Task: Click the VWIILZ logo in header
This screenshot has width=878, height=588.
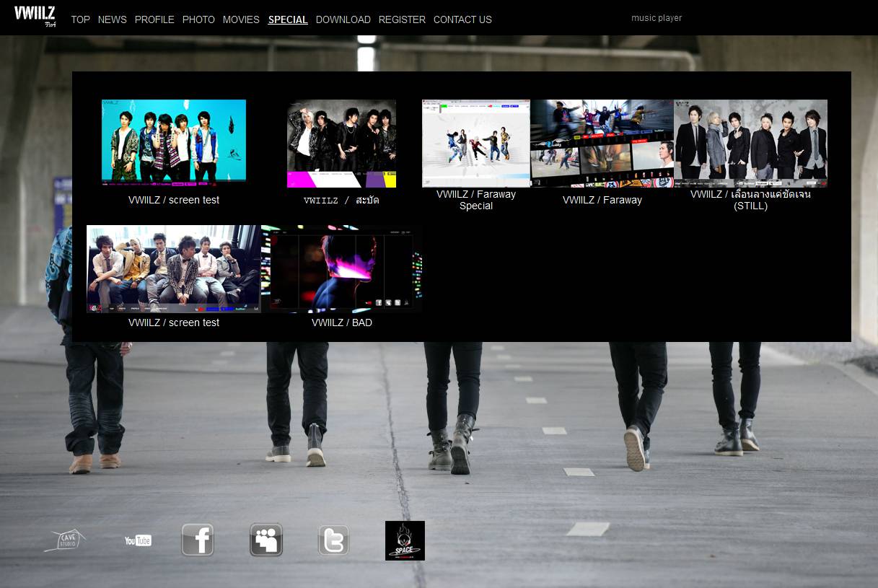Action: (x=35, y=16)
